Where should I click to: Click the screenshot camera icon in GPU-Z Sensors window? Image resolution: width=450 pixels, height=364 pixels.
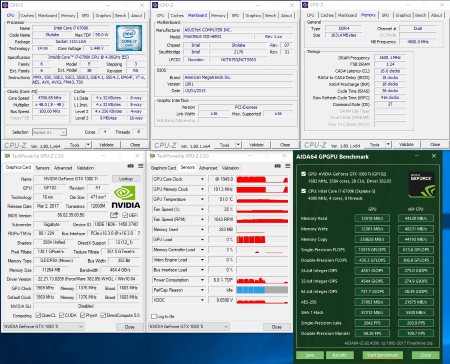[277, 166]
